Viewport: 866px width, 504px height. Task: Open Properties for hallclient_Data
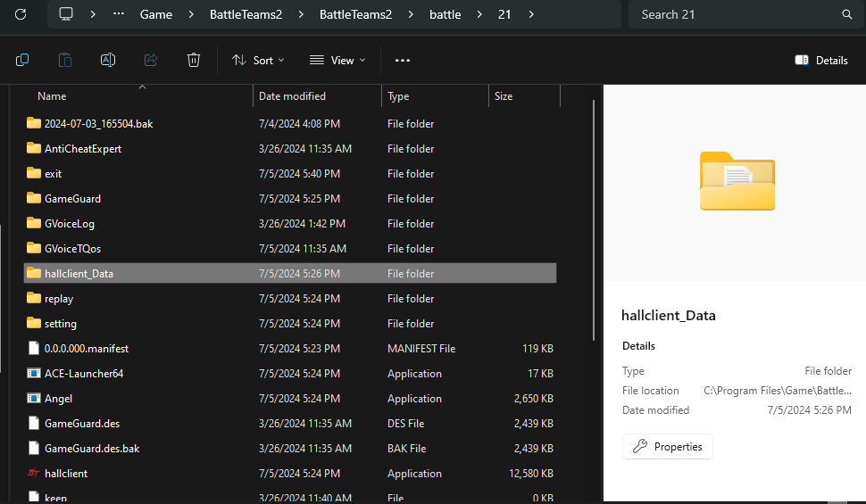(x=667, y=446)
